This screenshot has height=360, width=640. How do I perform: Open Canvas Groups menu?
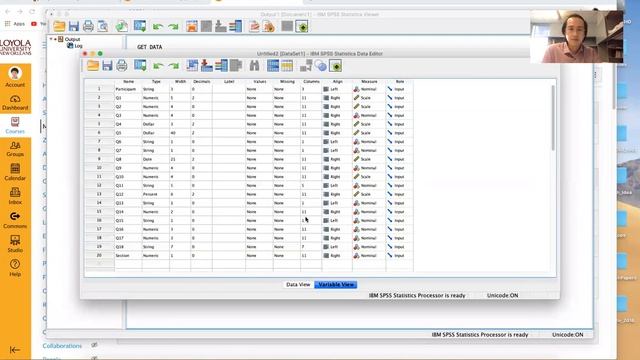[15, 149]
